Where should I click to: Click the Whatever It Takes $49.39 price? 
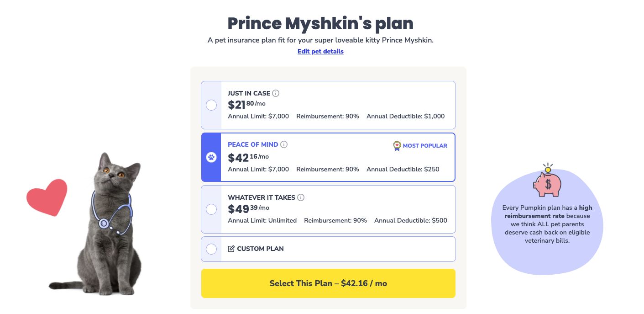click(x=248, y=209)
